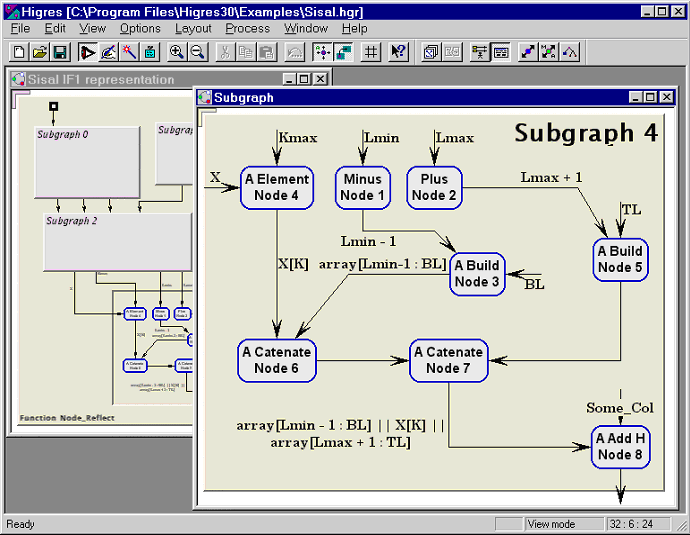The height and width of the screenshot is (535, 690).
Task: Select the Plus Node 2 box
Action: [434, 187]
